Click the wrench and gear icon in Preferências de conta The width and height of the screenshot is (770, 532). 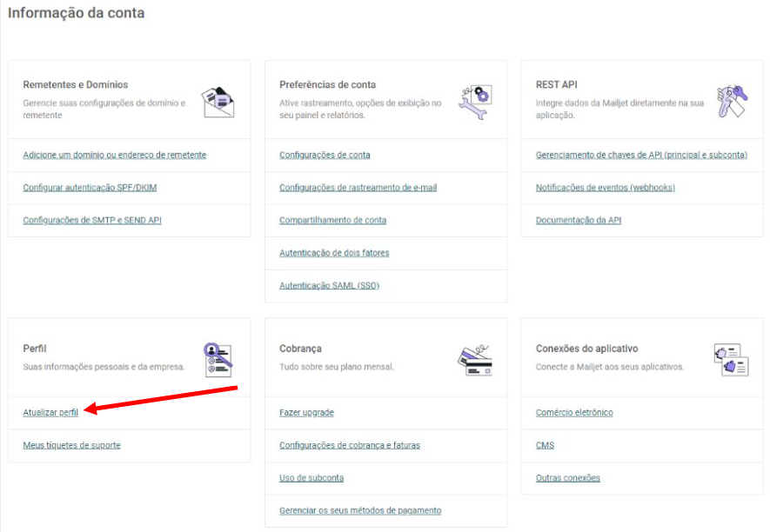click(x=475, y=102)
